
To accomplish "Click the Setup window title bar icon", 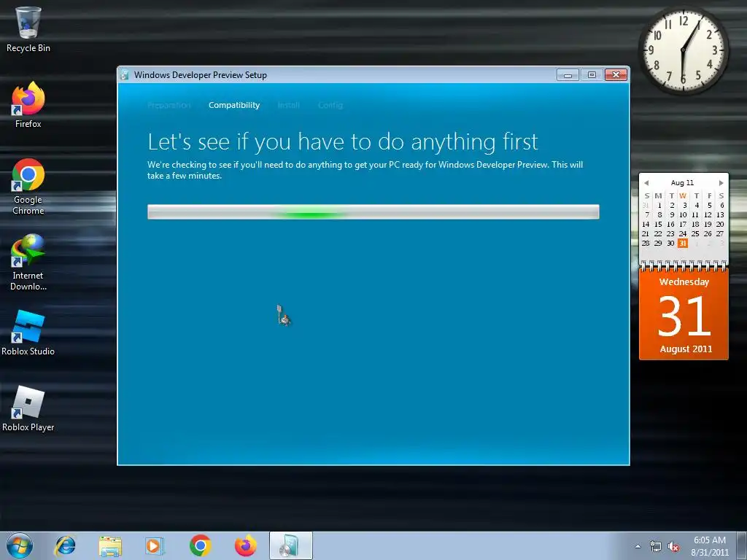I will click(125, 75).
